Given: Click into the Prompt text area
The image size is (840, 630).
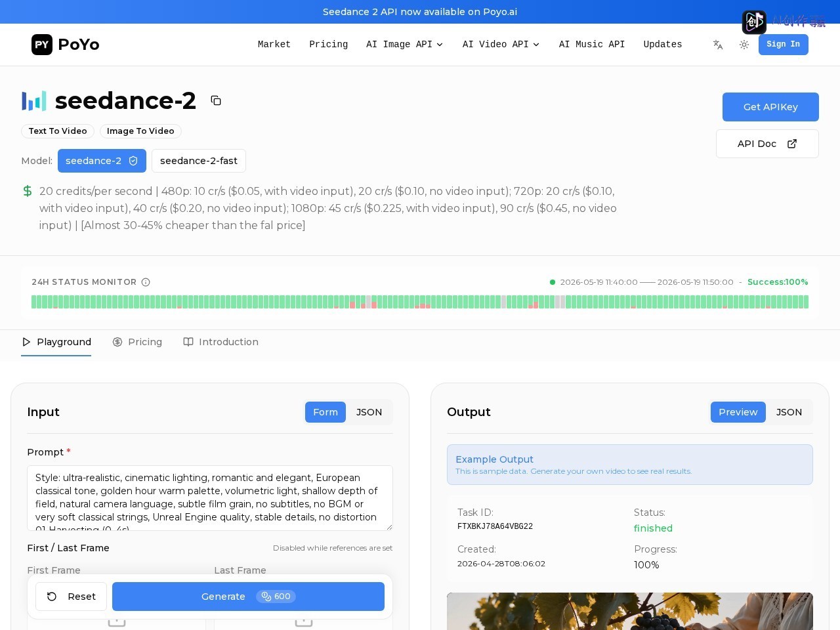Looking at the screenshot, I should [x=210, y=498].
